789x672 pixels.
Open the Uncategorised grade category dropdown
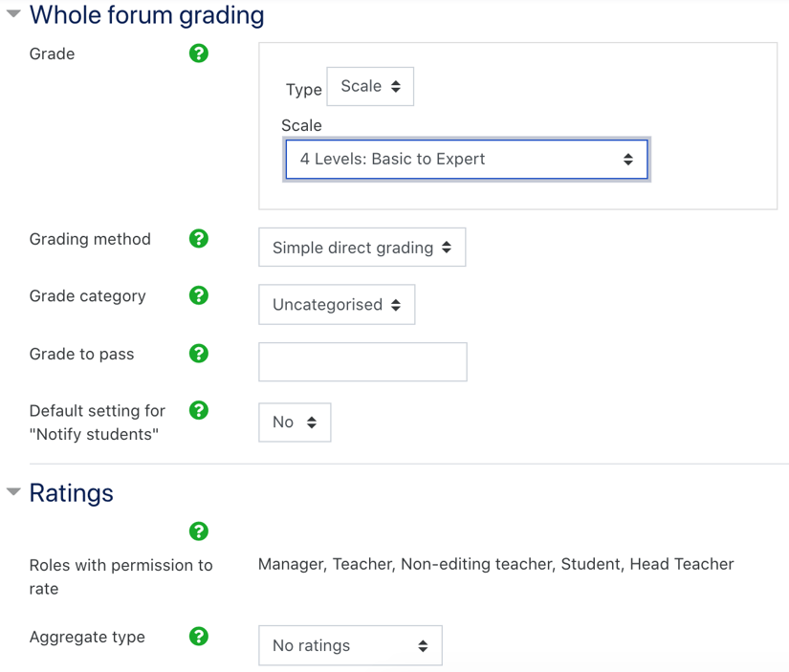(x=337, y=304)
